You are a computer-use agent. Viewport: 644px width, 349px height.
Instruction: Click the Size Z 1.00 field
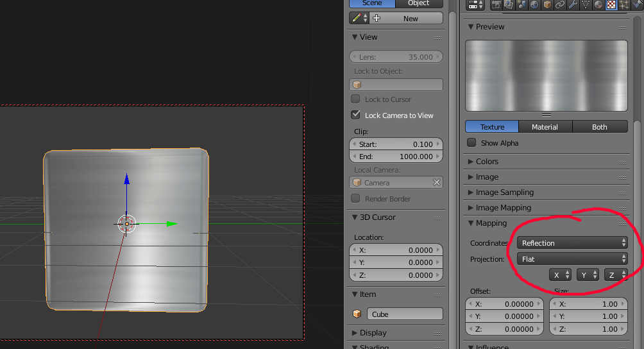(x=589, y=329)
